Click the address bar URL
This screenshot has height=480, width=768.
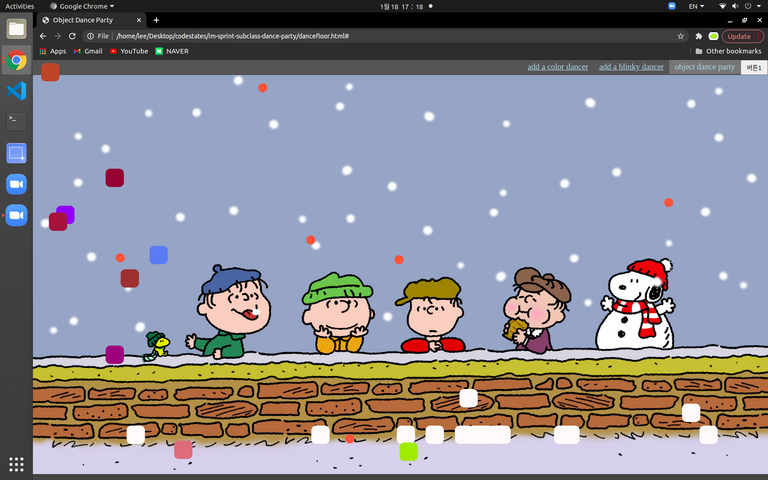(x=233, y=36)
